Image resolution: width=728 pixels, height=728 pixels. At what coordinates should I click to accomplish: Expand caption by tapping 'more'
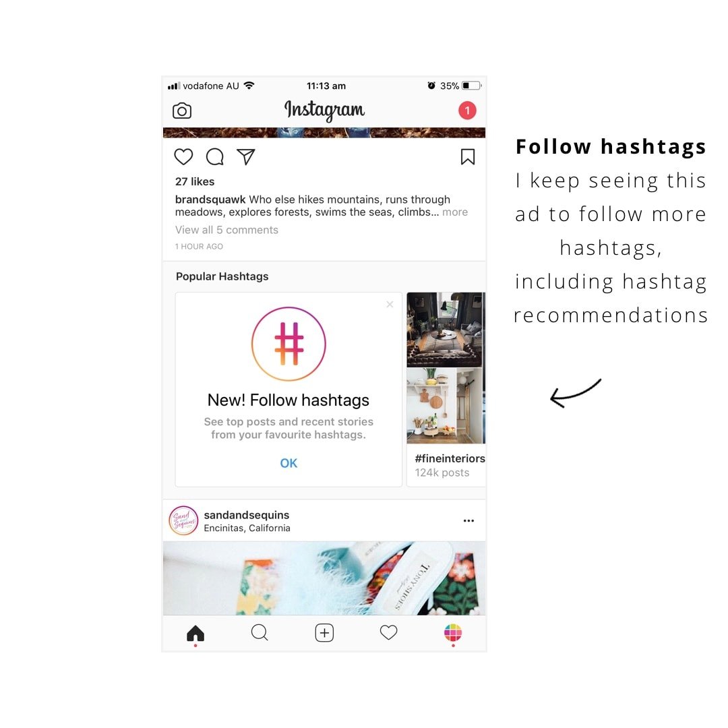455,212
